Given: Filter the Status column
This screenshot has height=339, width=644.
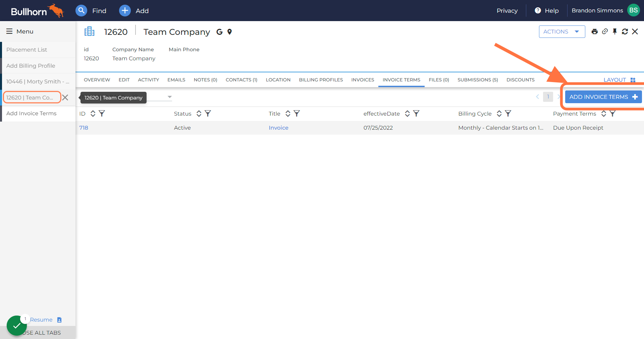Looking at the screenshot, I should point(208,114).
